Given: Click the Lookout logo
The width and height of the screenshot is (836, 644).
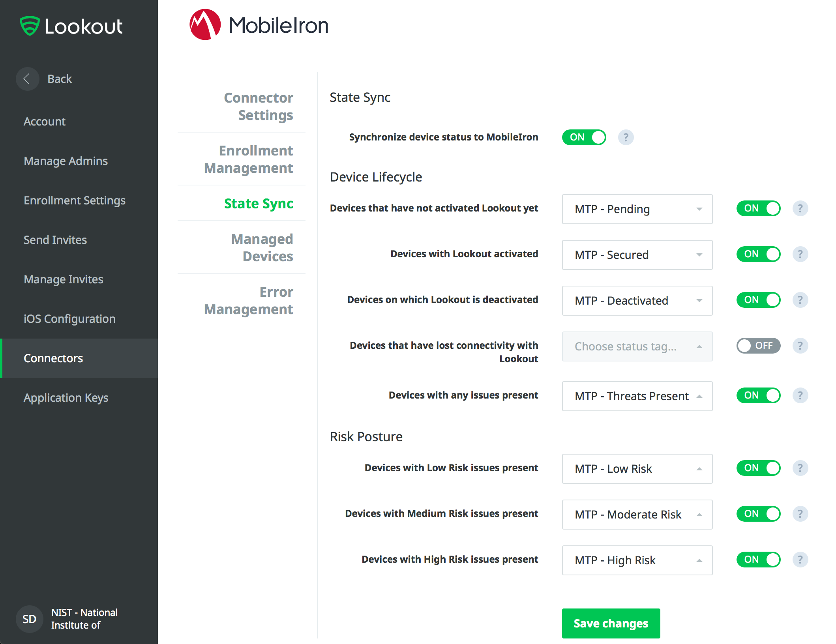Looking at the screenshot, I should pos(71,26).
